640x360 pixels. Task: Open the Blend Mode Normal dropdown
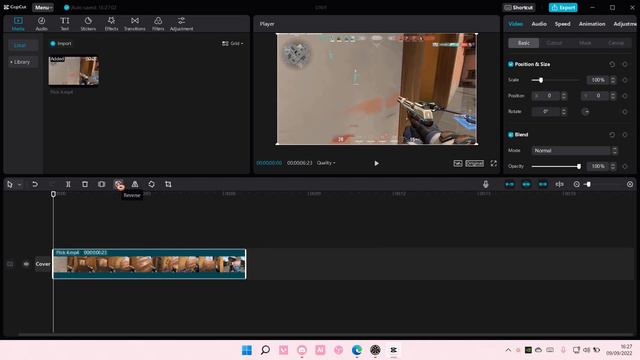574,151
